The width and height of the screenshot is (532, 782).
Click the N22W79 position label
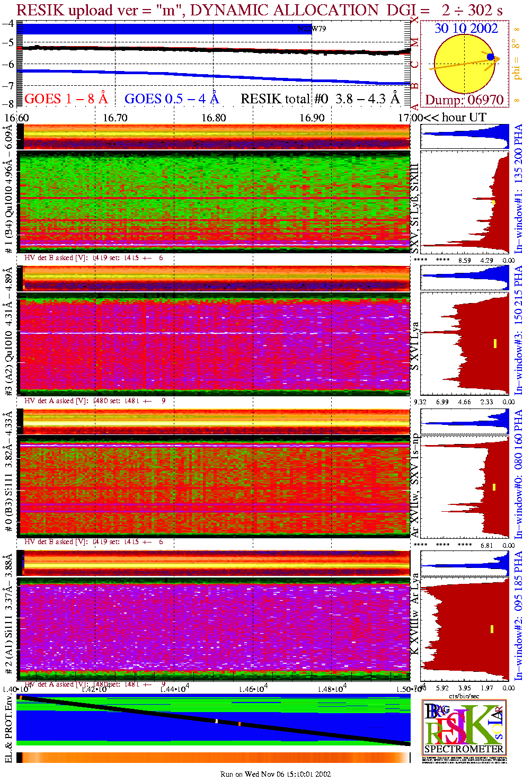click(x=312, y=29)
